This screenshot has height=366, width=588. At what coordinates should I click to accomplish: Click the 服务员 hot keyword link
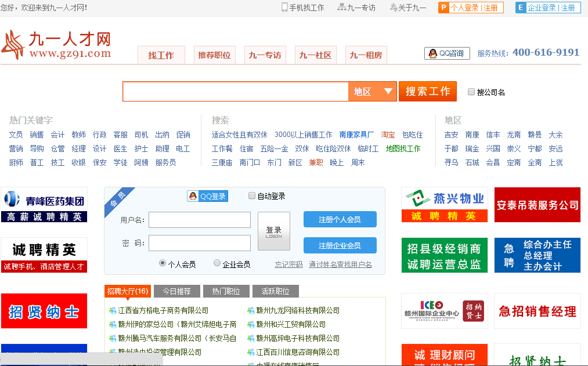[166, 162]
